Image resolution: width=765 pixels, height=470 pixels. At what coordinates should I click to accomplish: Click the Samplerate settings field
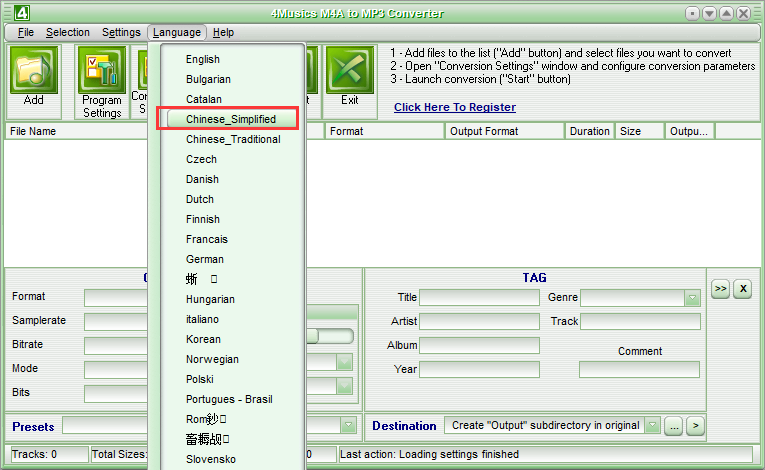[116, 321]
